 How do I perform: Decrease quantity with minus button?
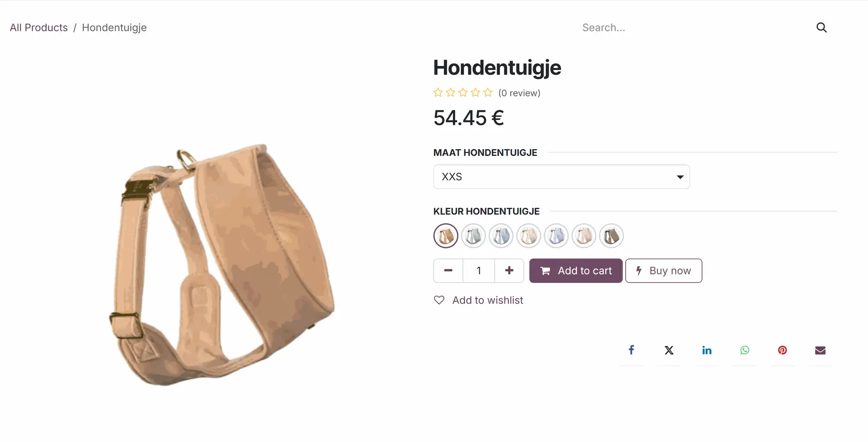[448, 271]
